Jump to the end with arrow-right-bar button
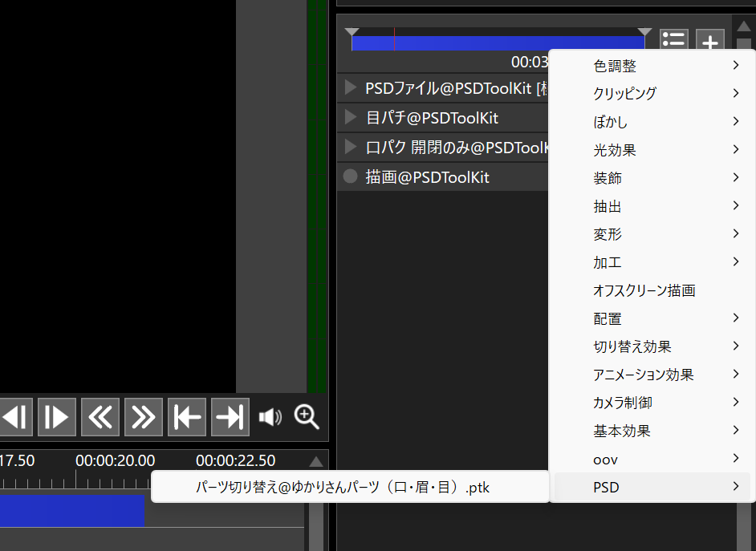 pos(230,417)
